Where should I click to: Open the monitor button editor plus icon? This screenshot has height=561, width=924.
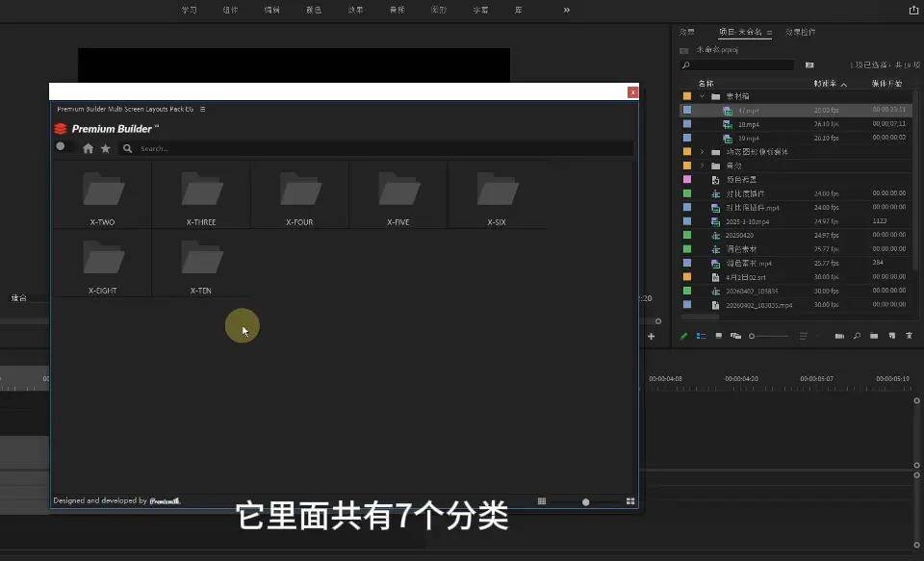(x=652, y=337)
